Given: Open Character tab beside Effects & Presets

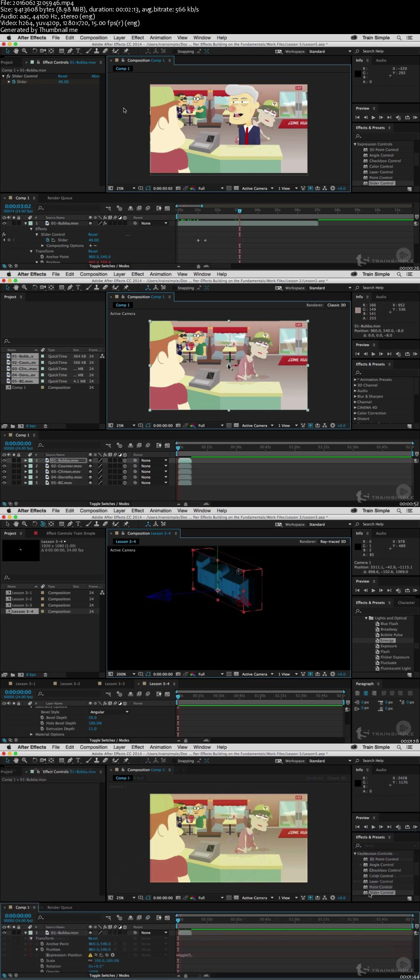Looking at the screenshot, I should click(x=406, y=603).
